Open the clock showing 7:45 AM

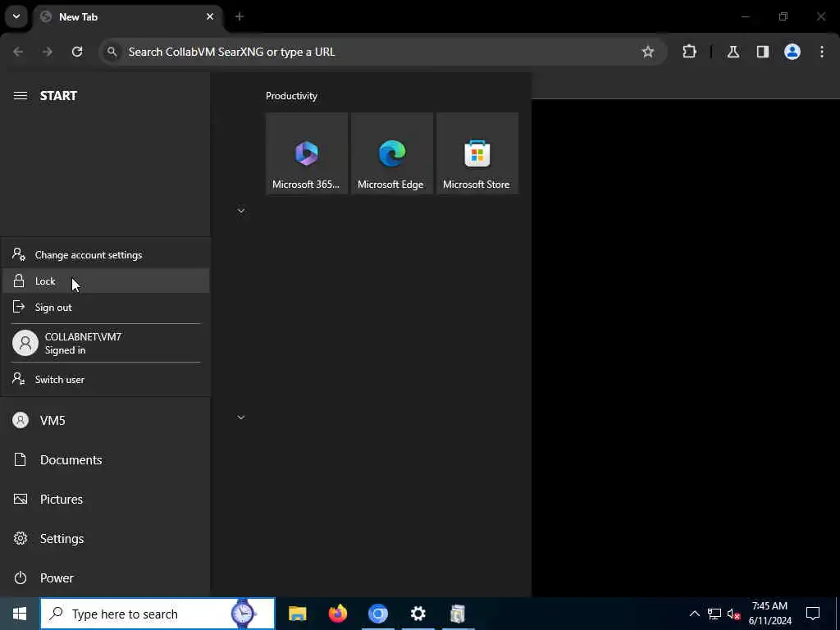coord(769,614)
